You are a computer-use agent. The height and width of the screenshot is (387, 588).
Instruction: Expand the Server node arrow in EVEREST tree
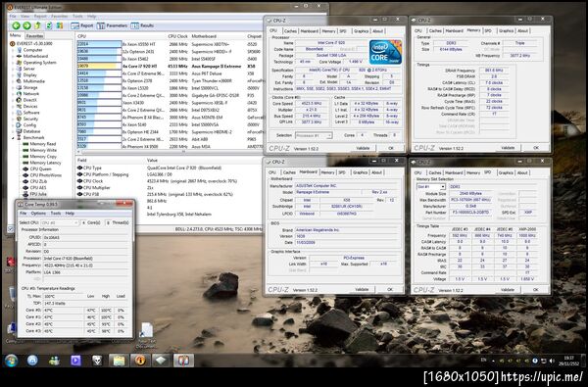[13, 69]
